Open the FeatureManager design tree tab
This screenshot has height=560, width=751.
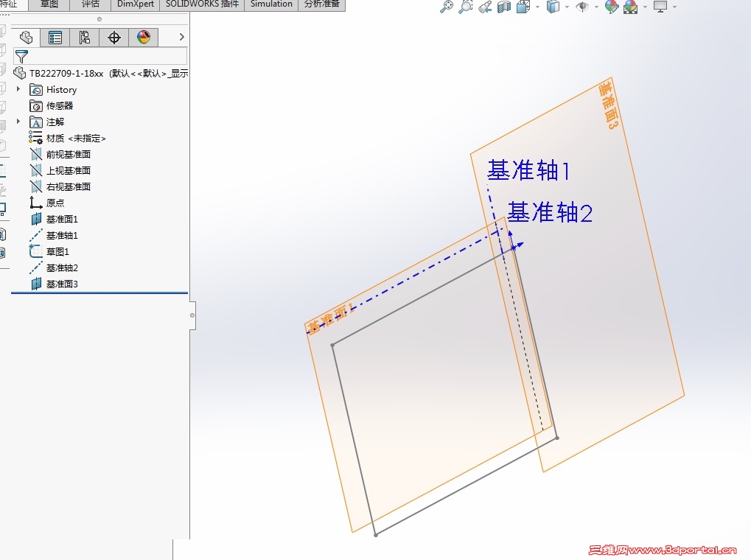pyautogui.click(x=26, y=38)
